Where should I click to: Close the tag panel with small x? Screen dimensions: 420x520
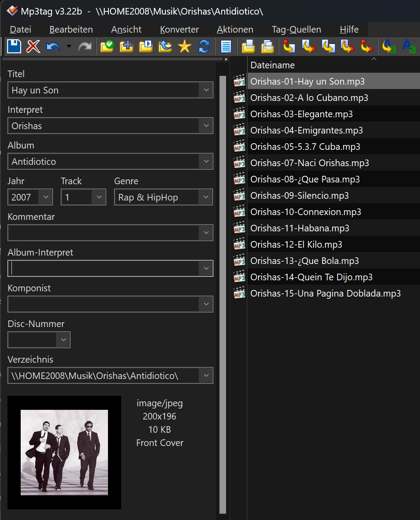click(226, 59)
